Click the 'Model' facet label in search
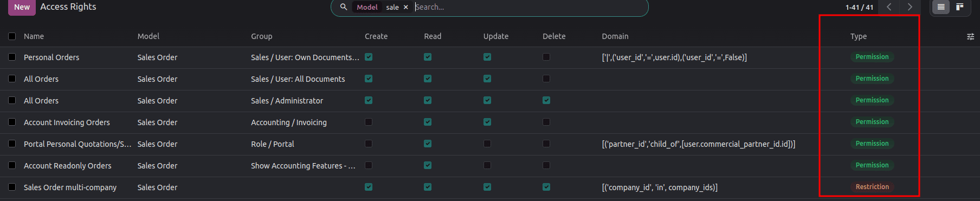 click(x=367, y=7)
